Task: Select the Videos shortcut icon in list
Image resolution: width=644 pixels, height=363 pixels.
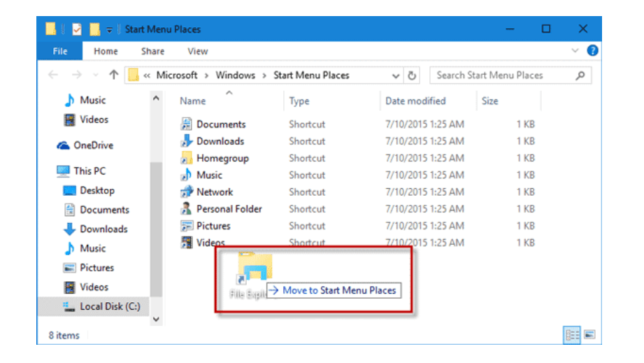Action: 187,243
